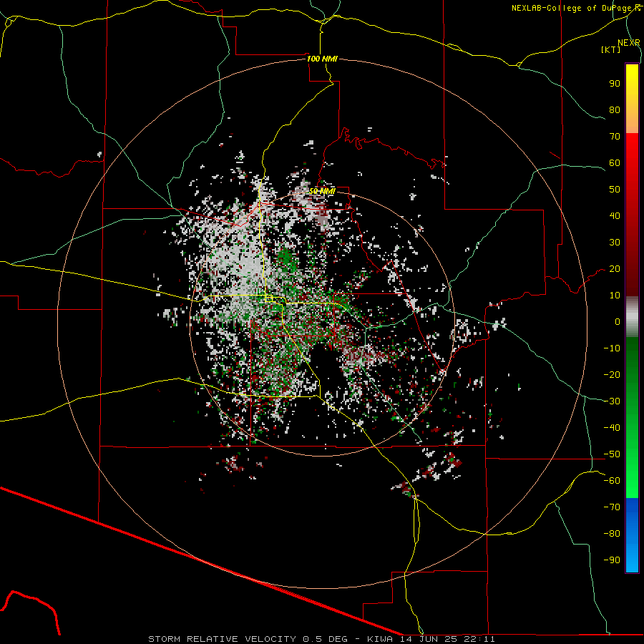Viewport: 644px width, 644px height.
Task: Click the "-20" velocity scale label
Action: click(612, 374)
